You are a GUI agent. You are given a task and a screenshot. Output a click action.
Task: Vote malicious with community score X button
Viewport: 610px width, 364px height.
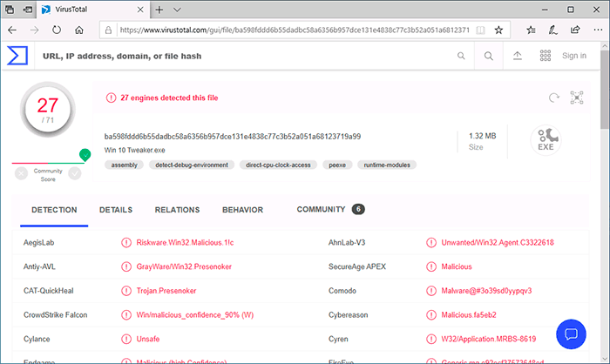21,173
